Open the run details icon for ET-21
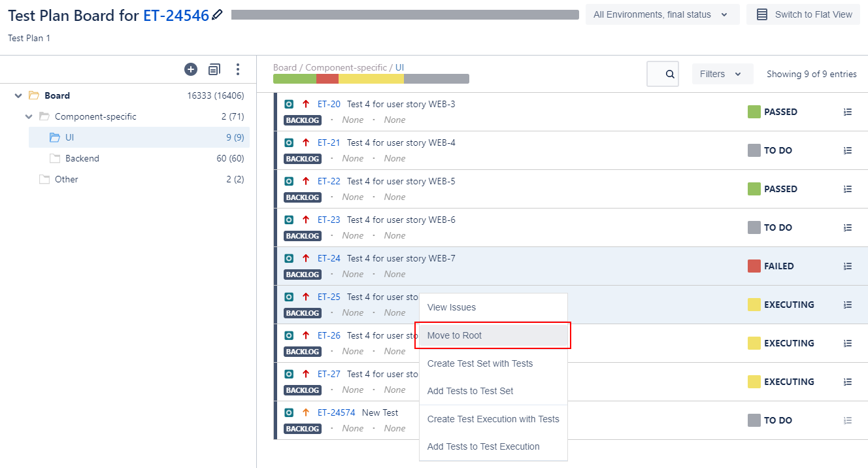The image size is (868, 468). (848, 150)
